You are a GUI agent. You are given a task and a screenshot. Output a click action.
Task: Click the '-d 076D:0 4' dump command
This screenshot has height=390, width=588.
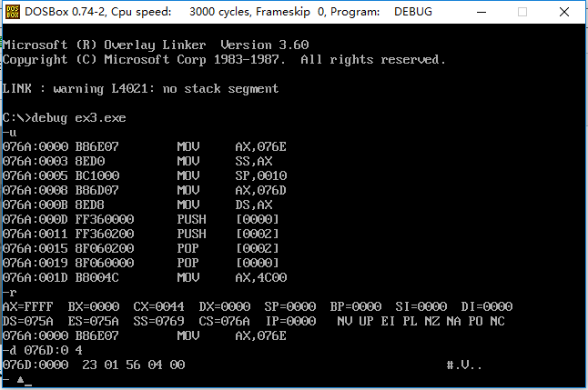43,350
